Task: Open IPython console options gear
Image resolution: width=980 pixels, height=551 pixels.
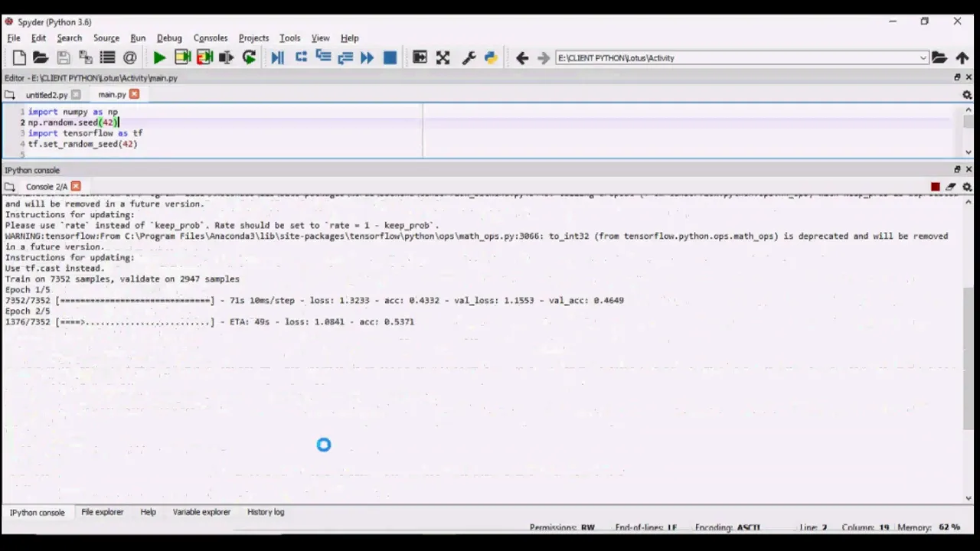Action: [x=967, y=187]
